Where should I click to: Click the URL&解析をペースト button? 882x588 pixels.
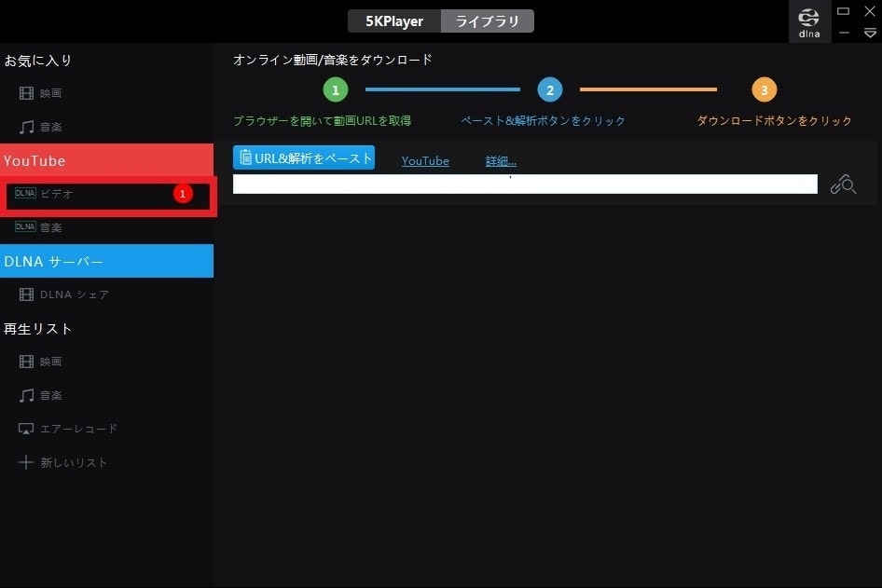click(304, 158)
